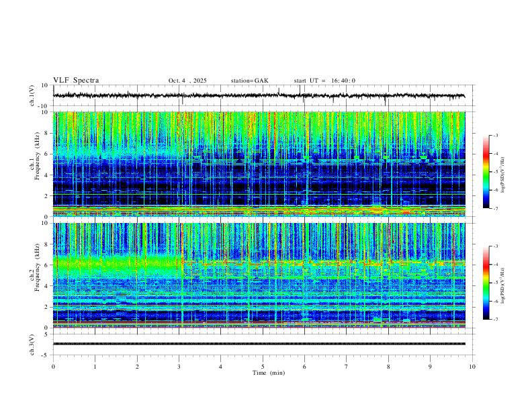Viewport: 532px width, 411px height.
Task: Click the "Oct. 4 , 2025" date label
Action: click(187, 81)
